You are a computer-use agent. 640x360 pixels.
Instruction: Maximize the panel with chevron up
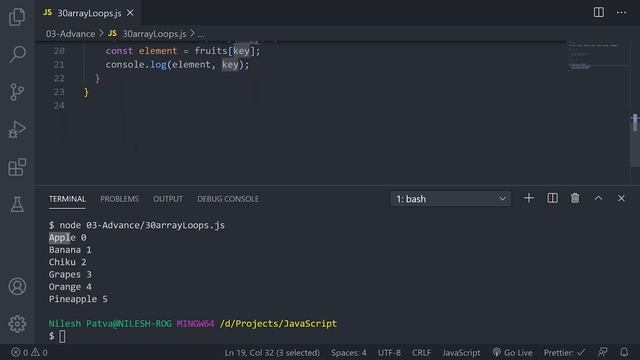click(598, 198)
